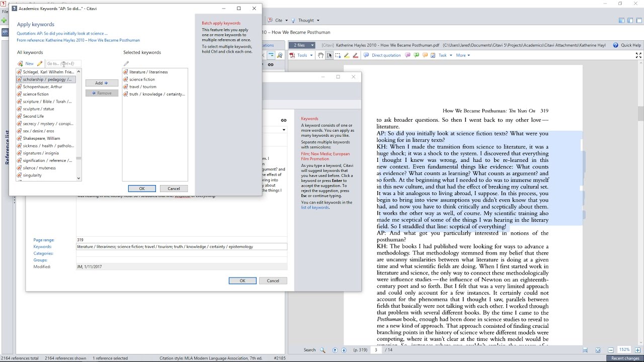
Task: Select 'travel / tourism' in Selected keywords
Action: (x=143, y=87)
